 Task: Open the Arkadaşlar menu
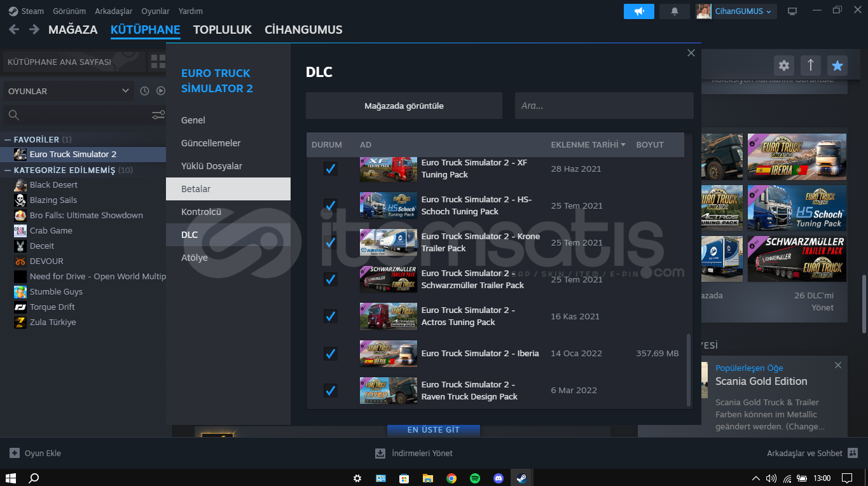pyautogui.click(x=114, y=11)
